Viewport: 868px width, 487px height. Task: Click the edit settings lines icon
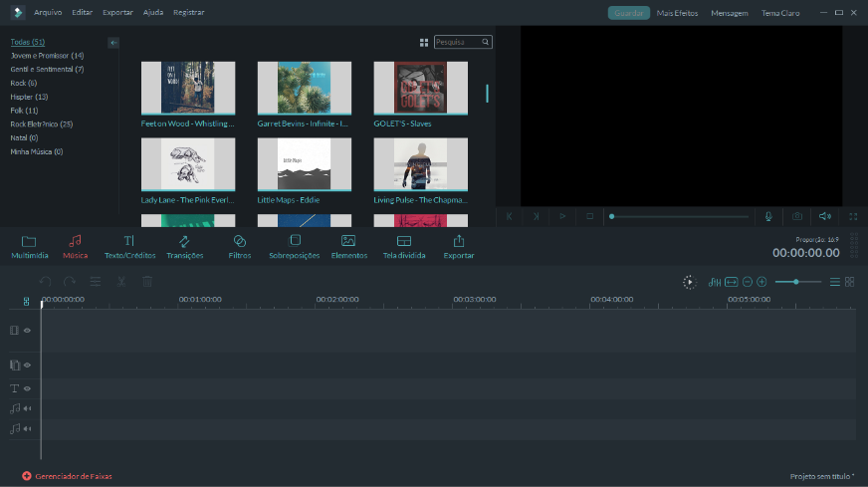pos(96,282)
